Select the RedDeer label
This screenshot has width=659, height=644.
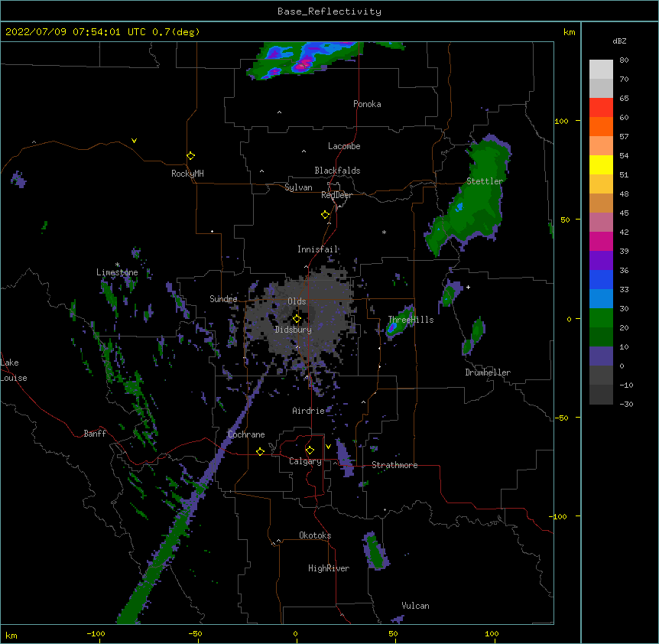tap(336, 195)
